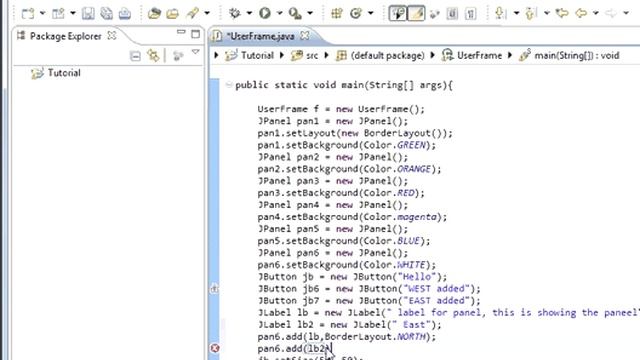The image size is (640, 360).
Task: Click the New Java Class icon
Action: tap(356, 13)
